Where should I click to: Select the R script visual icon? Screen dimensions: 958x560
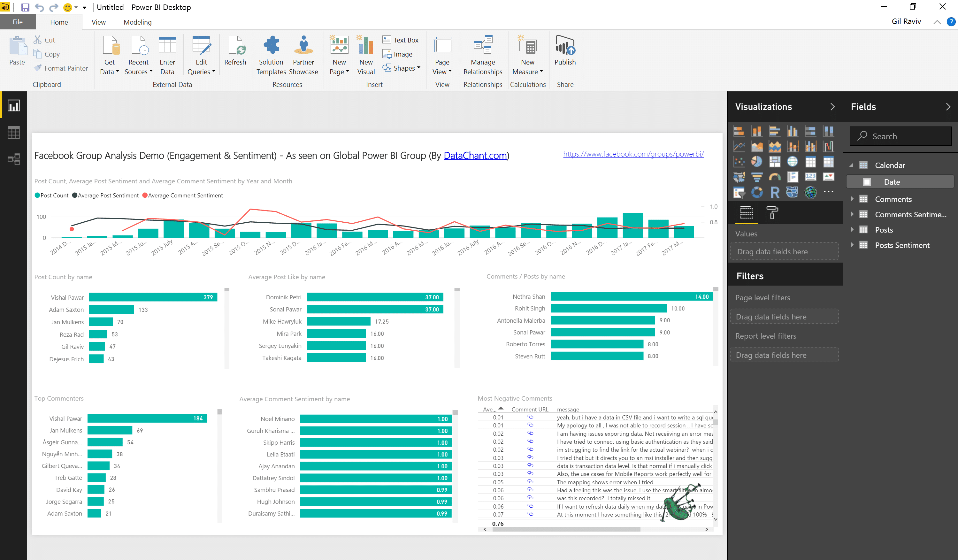(x=774, y=192)
